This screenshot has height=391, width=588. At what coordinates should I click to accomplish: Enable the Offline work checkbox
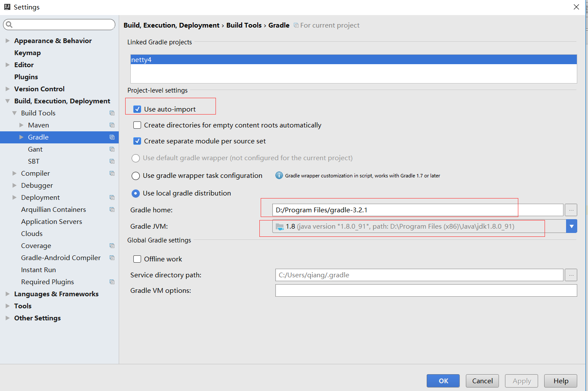point(137,259)
